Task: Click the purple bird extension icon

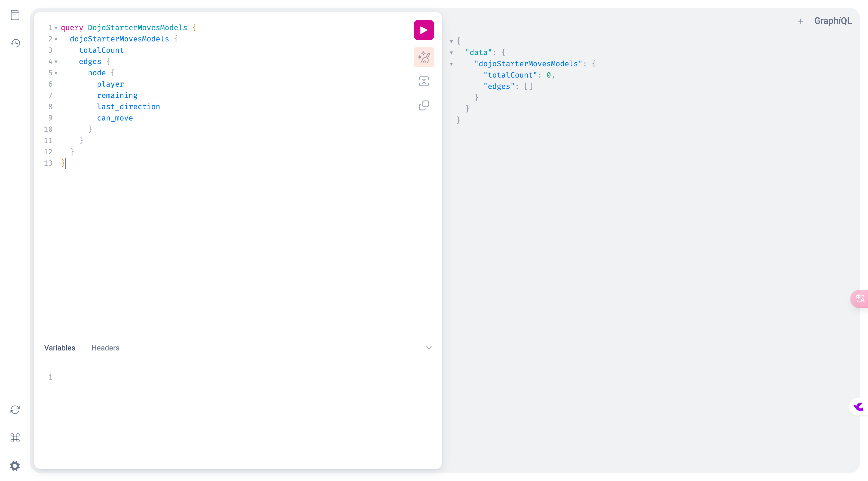Action: point(859,407)
